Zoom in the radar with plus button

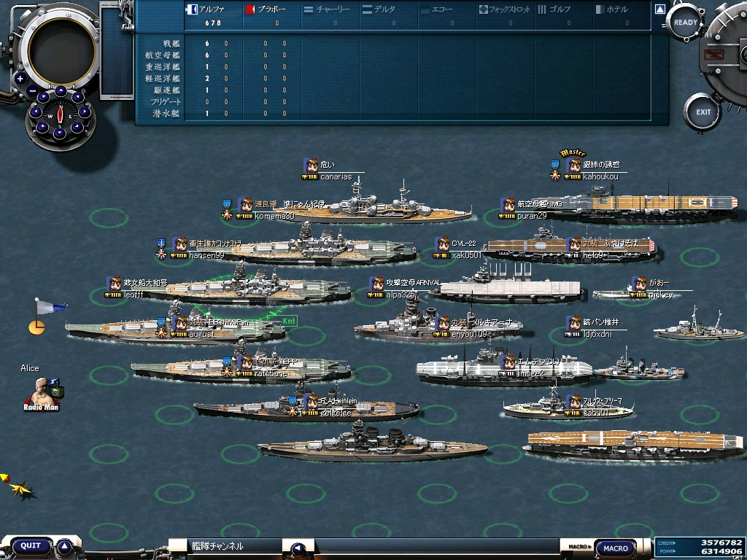(x=20, y=79)
